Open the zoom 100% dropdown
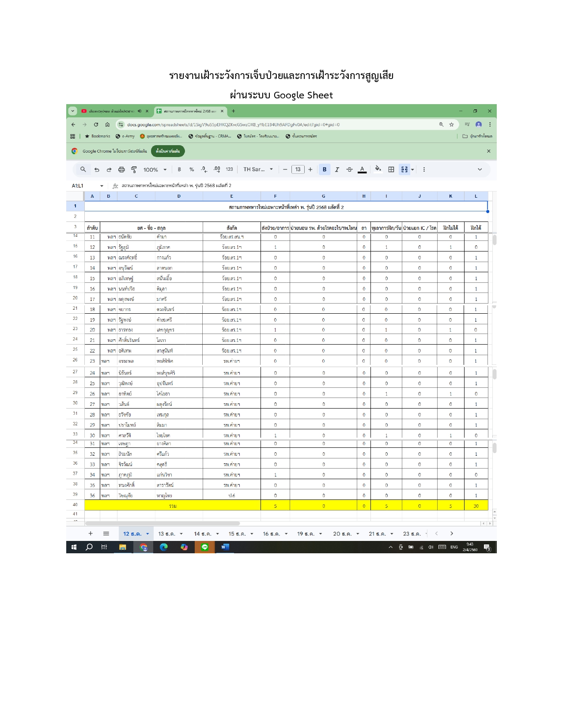The width and height of the screenshot is (563, 728). point(155,169)
